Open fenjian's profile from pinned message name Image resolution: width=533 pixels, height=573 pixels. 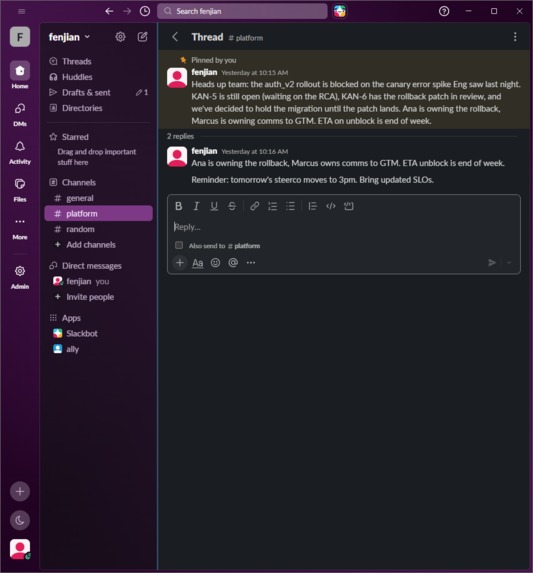point(204,72)
